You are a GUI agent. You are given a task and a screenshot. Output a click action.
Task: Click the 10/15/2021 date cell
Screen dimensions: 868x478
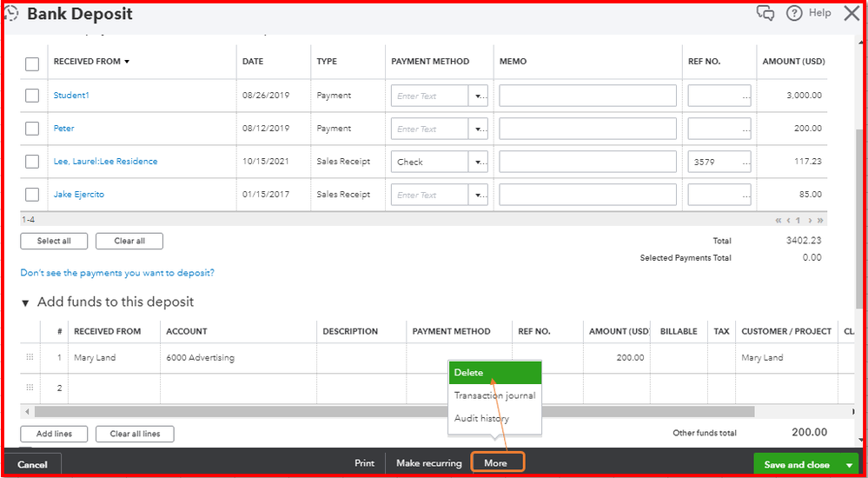point(266,162)
